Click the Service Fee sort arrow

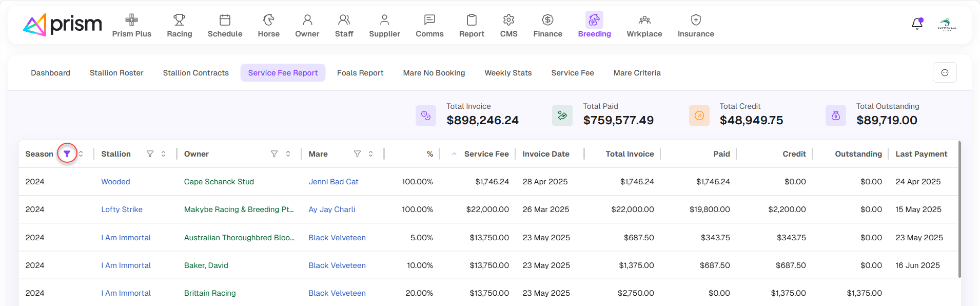[x=454, y=154]
